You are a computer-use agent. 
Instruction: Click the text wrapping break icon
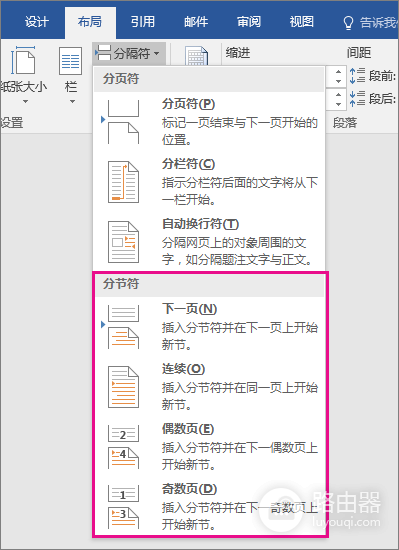pyautogui.click(x=123, y=242)
